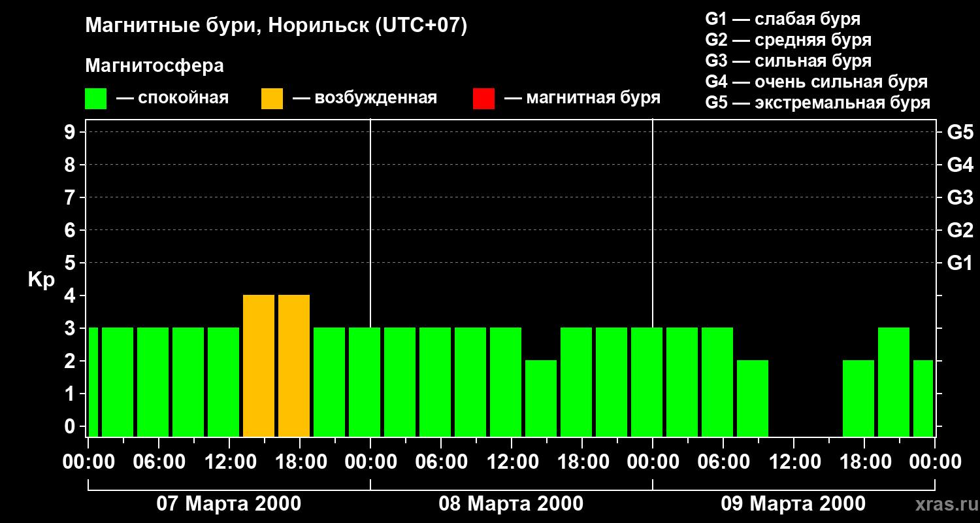Click the Kp 2 bar right after 06:00 on 09 Марта
The width and height of the screenshot is (980, 523).
[x=753, y=399]
